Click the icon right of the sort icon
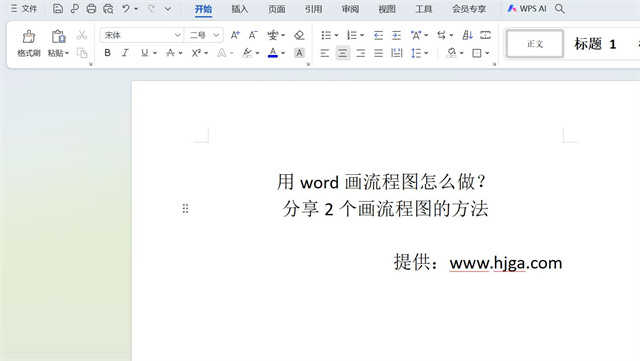The height and width of the screenshot is (361, 640). [x=485, y=35]
